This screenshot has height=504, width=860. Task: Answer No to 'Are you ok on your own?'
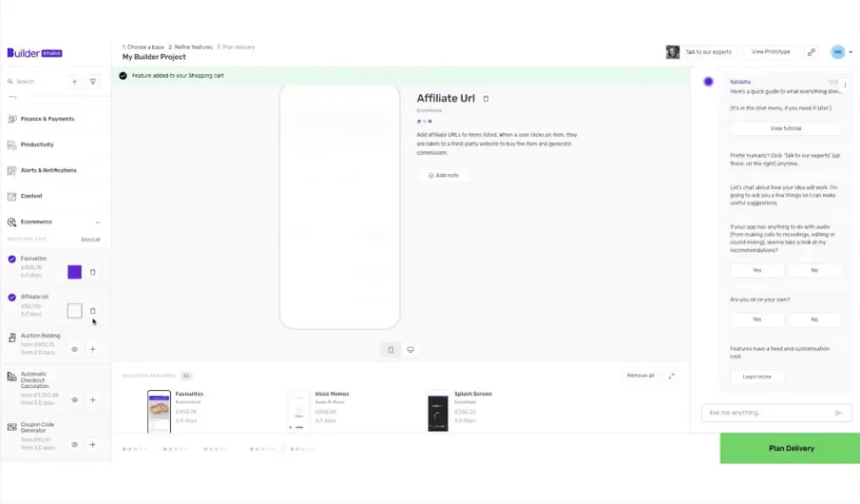click(x=814, y=319)
